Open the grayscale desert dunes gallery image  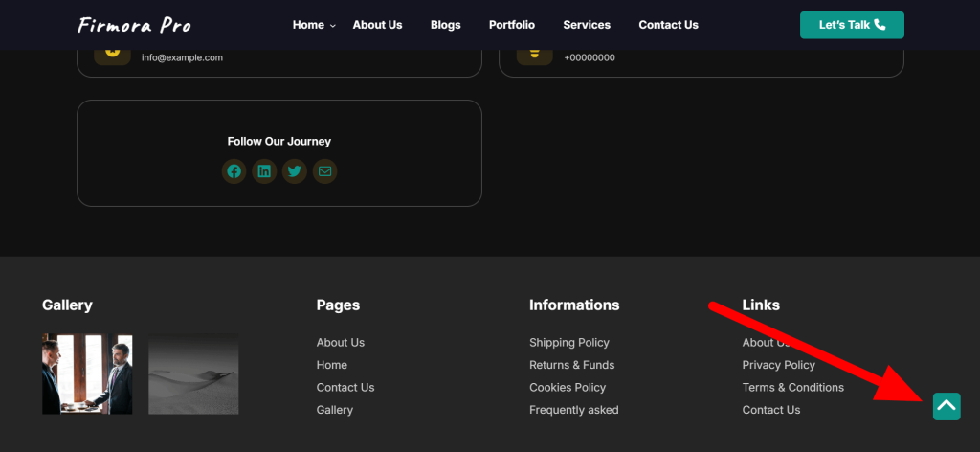pos(193,373)
